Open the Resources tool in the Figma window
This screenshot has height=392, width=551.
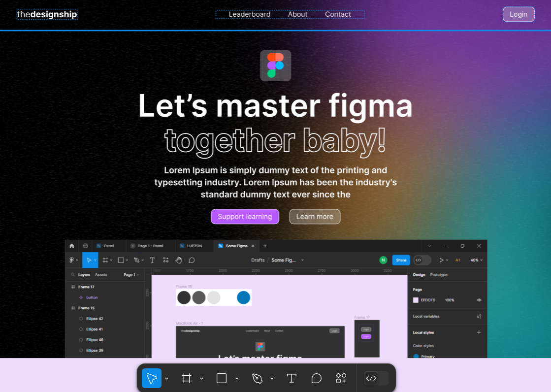166,260
